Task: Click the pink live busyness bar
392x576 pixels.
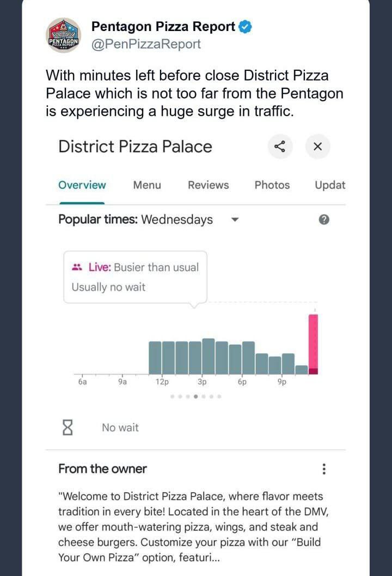Action: [x=313, y=343]
